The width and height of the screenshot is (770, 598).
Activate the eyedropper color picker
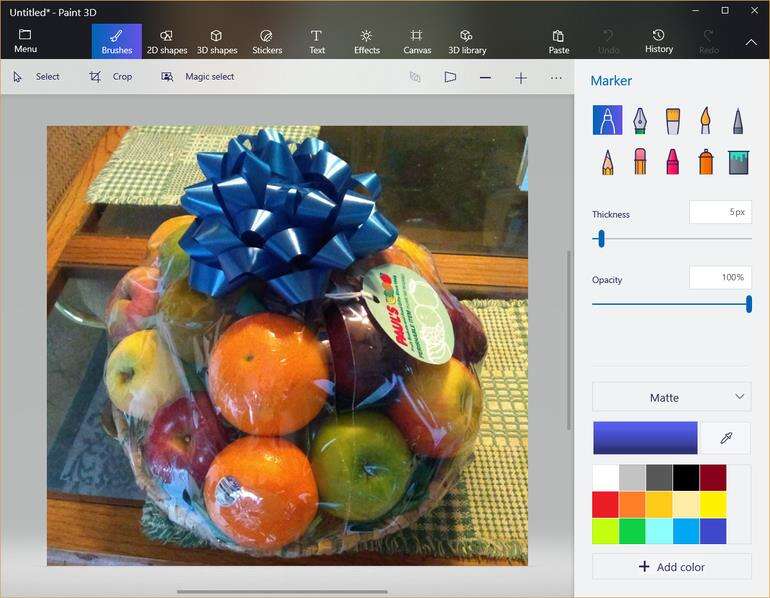point(726,437)
